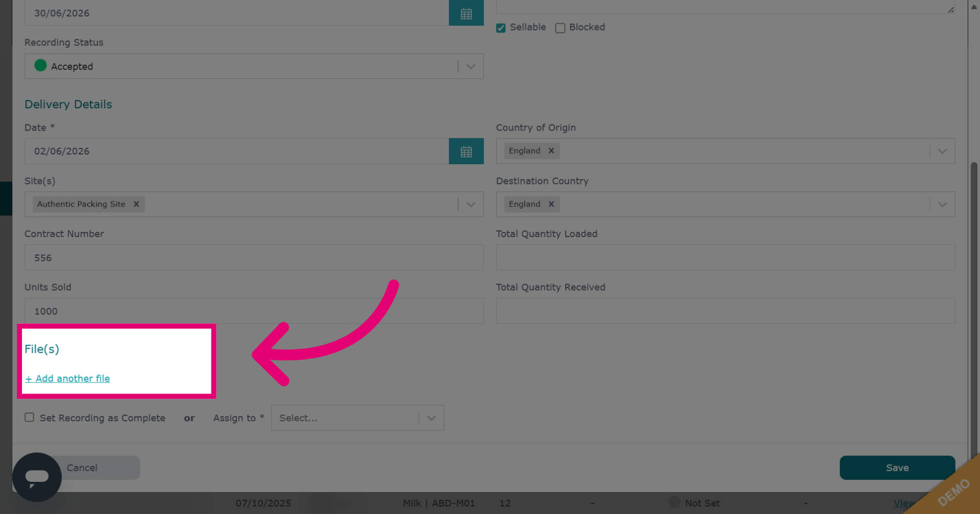Open the chat support bubble
Viewport: 980px width, 514px height.
[37, 477]
